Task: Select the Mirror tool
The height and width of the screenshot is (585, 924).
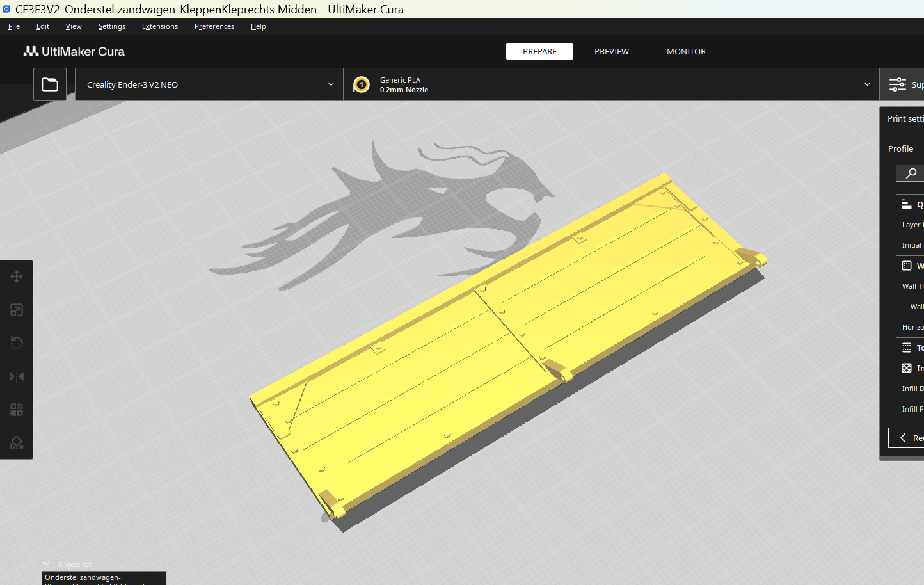Action: click(17, 376)
